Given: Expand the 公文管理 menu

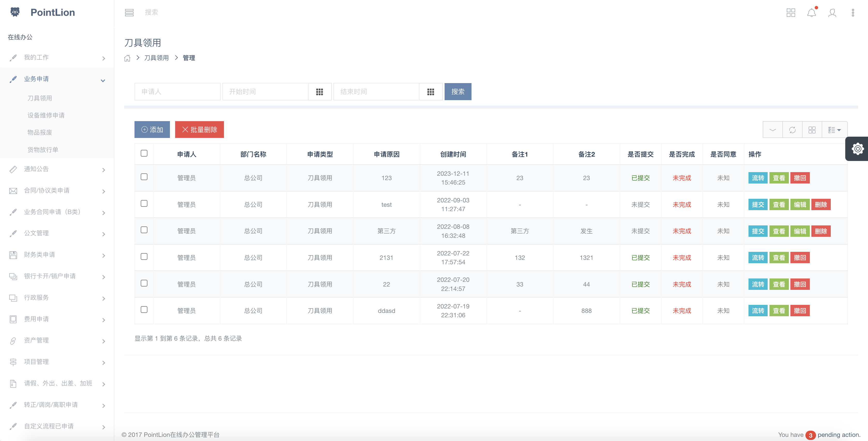Looking at the screenshot, I should [57, 233].
